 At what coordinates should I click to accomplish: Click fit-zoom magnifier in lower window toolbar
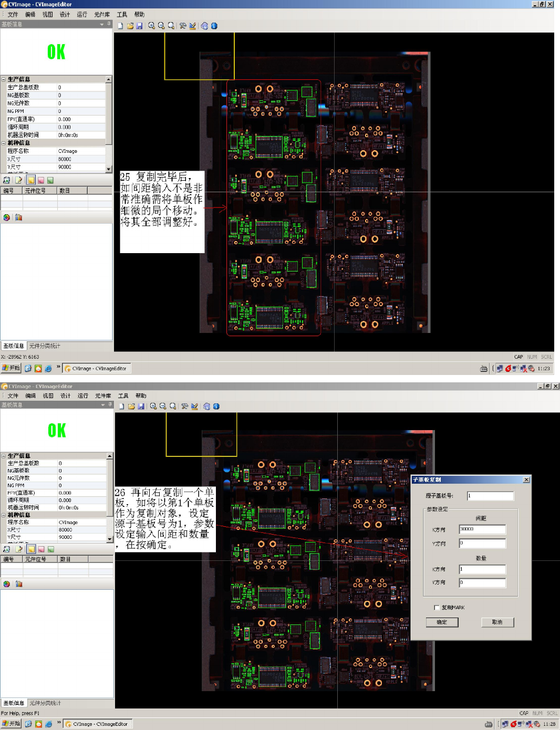[x=173, y=406]
